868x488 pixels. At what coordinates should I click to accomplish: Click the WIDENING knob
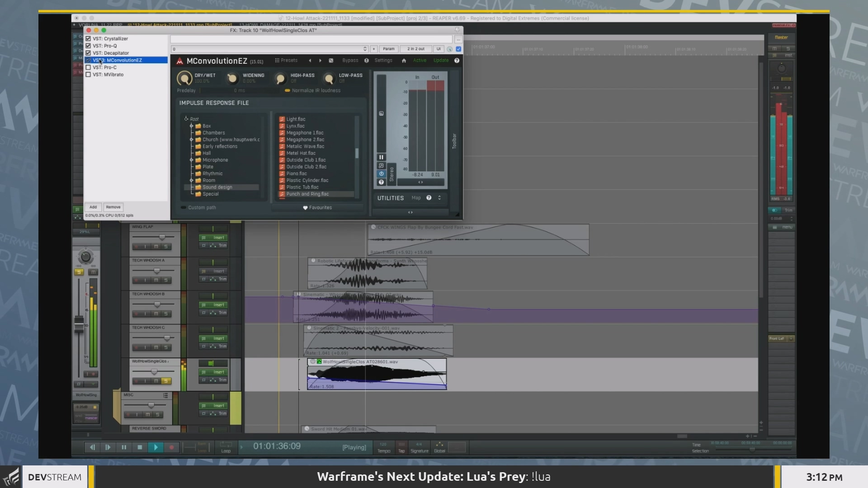click(232, 79)
